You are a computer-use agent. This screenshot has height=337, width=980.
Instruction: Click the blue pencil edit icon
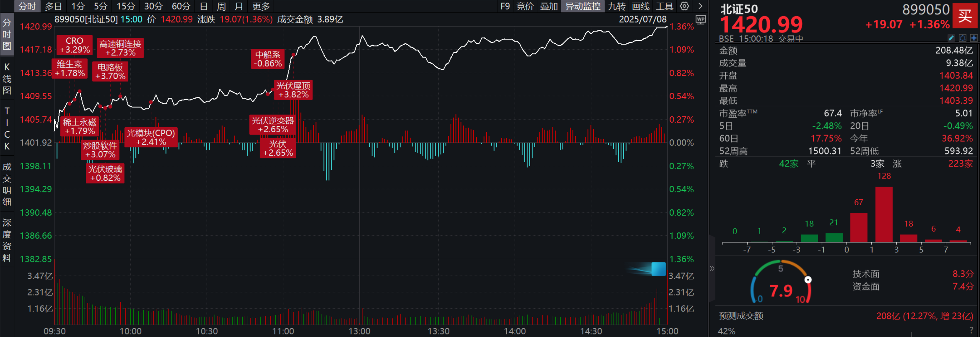(951, 38)
